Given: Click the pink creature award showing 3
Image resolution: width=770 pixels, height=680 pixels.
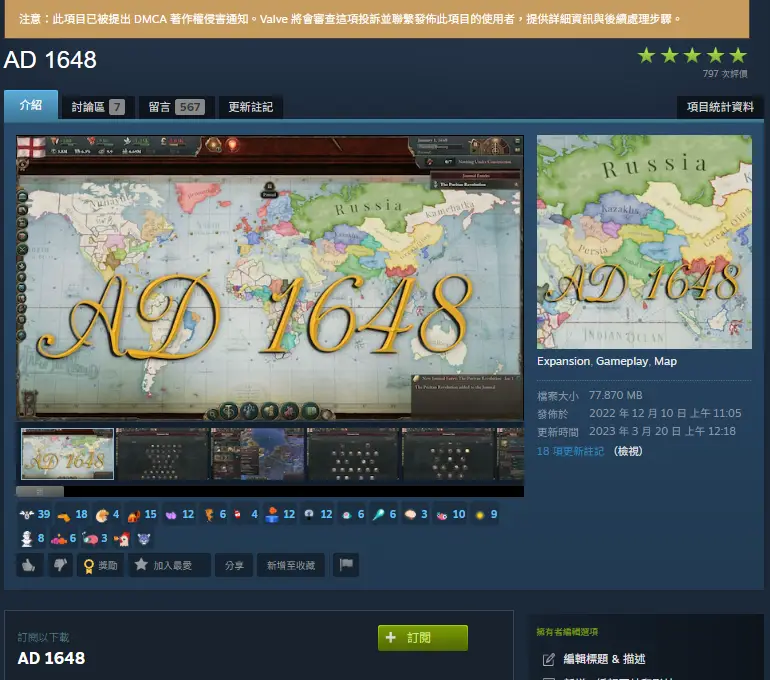Looking at the screenshot, I should tap(95, 538).
